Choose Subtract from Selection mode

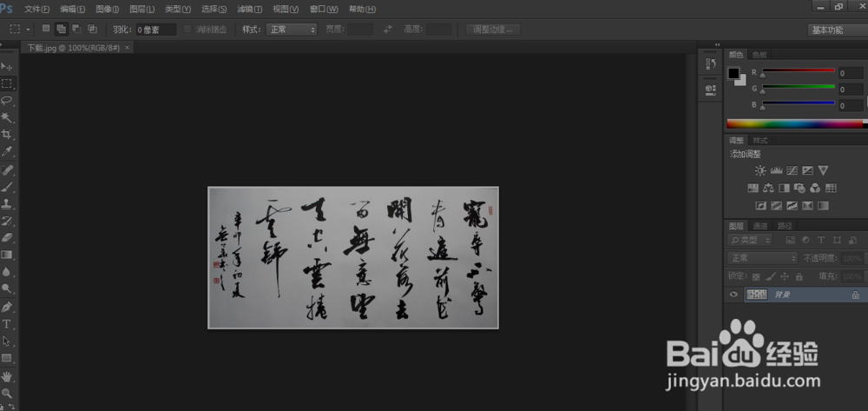tap(77, 29)
